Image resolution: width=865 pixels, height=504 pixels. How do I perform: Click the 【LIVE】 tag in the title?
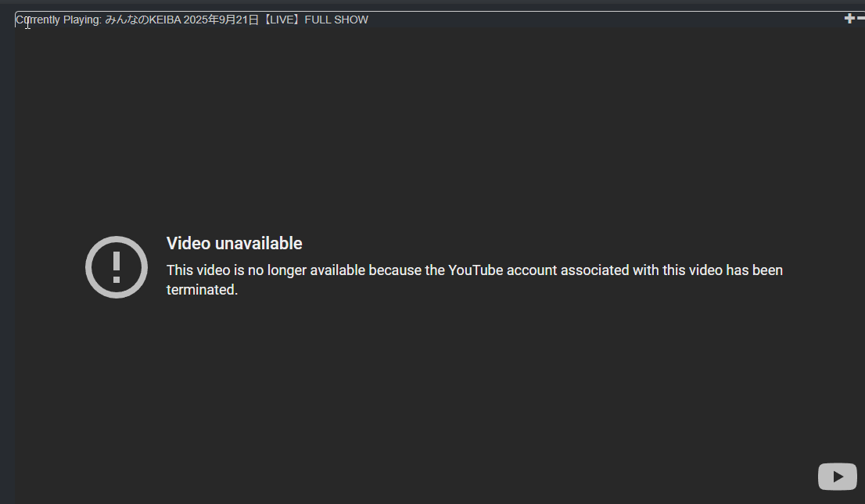pos(282,20)
